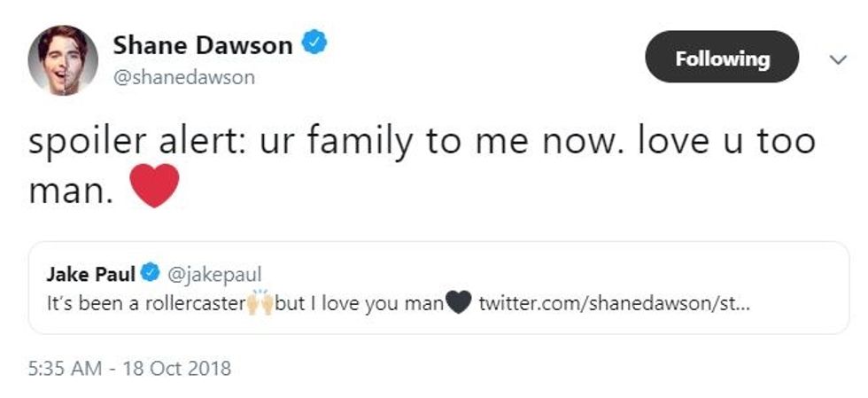The height and width of the screenshot is (398, 868).
Task: Click "but I love you man" quoted text
Action: point(358,304)
